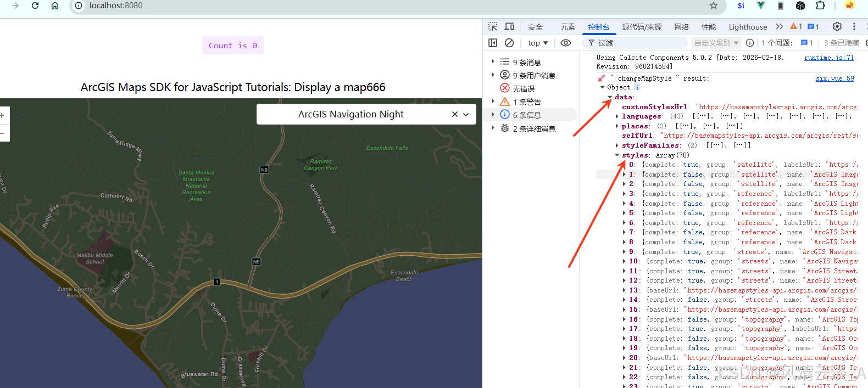The height and width of the screenshot is (388, 868).
Task: Expand styles item 9
Action: [x=625, y=252]
